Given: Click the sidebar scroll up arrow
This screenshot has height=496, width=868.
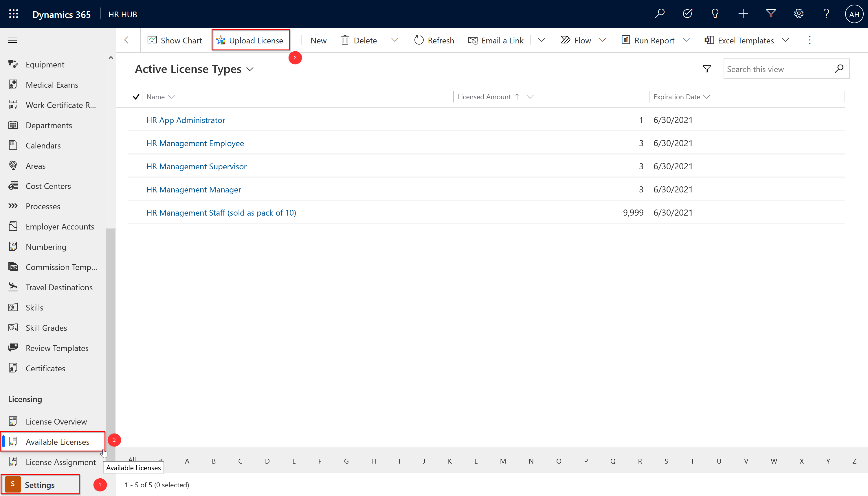Looking at the screenshot, I should click(111, 58).
